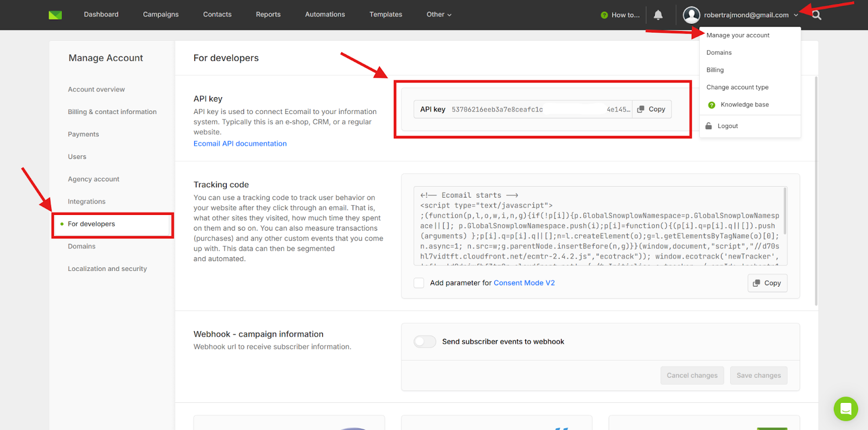This screenshot has height=430, width=868.
Task: Click robertrajmond@gmail.com account name
Action: [746, 15]
